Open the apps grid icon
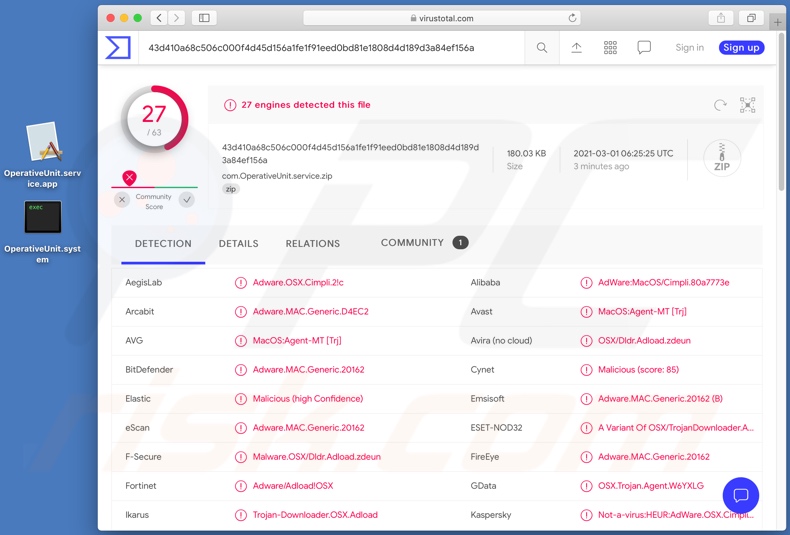This screenshot has width=790, height=535. pos(610,47)
